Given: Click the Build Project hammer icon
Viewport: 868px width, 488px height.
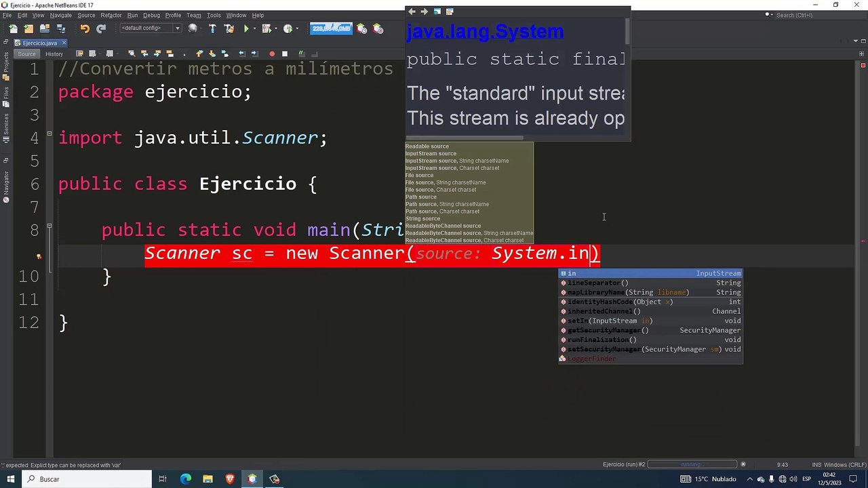Looking at the screenshot, I should (x=212, y=28).
